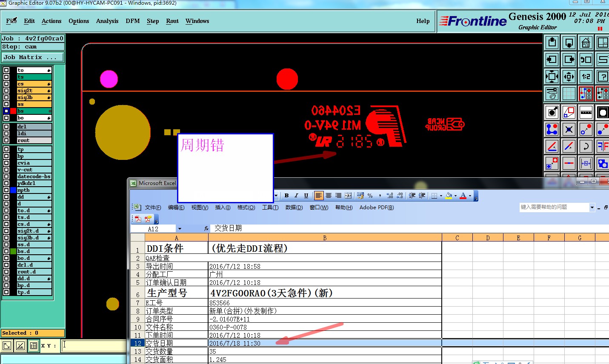Image resolution: width=609 pixels, height=364 pixels.
Task: Open the Excel help question box dropdown
Action: tap(592, 207)
